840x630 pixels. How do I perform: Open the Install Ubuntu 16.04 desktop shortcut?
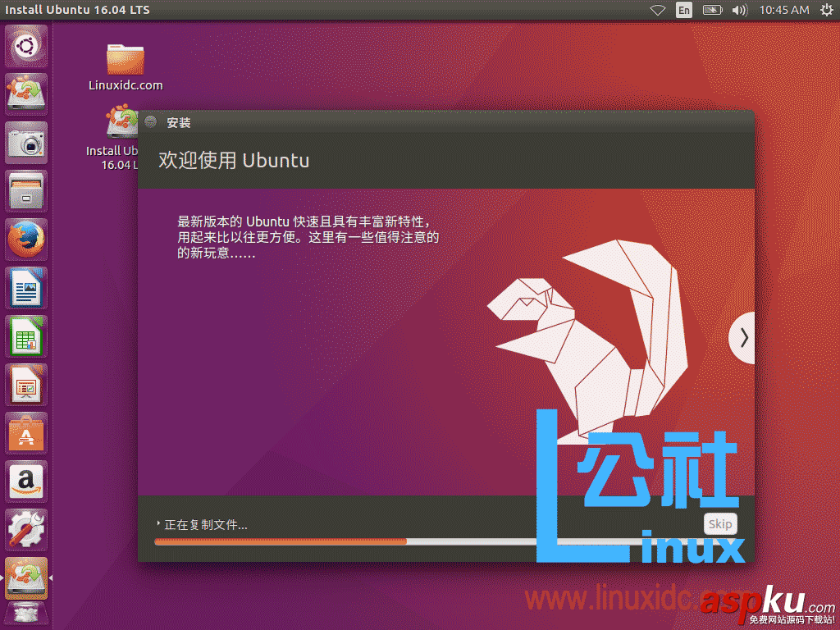(x=112, y=138)
